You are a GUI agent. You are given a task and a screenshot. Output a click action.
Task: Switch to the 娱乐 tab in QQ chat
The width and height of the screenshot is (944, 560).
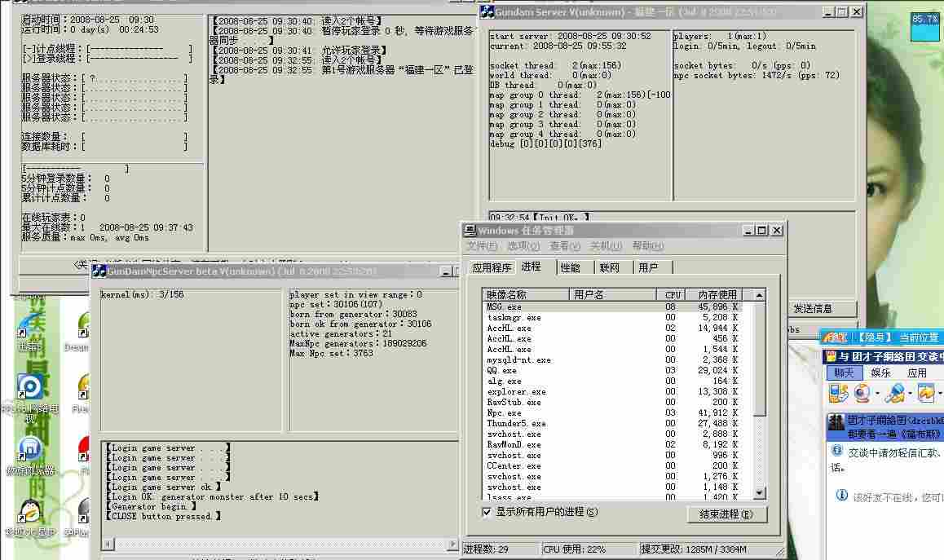pos(880,373)
